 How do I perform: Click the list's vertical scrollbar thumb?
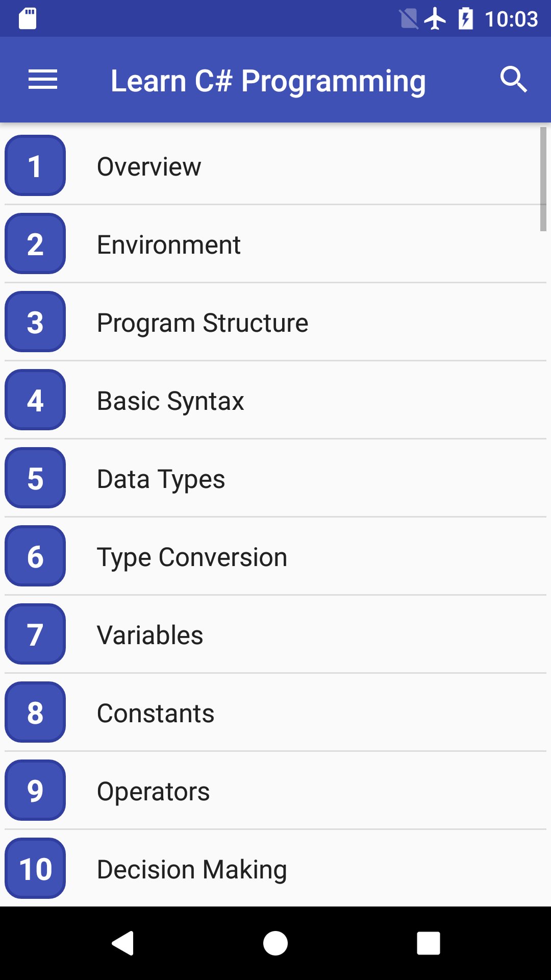click(x=543, y=179)
